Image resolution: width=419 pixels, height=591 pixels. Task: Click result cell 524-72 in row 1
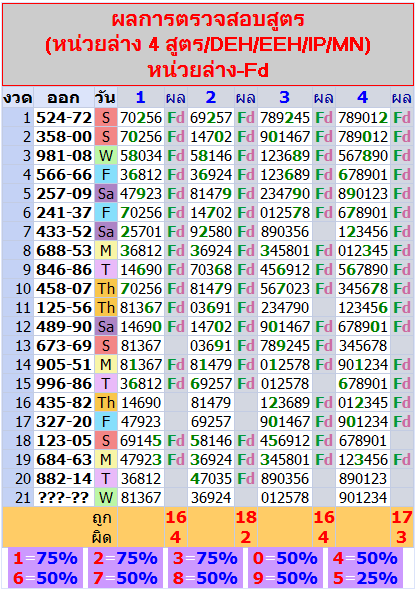click(x=64, y=118)
